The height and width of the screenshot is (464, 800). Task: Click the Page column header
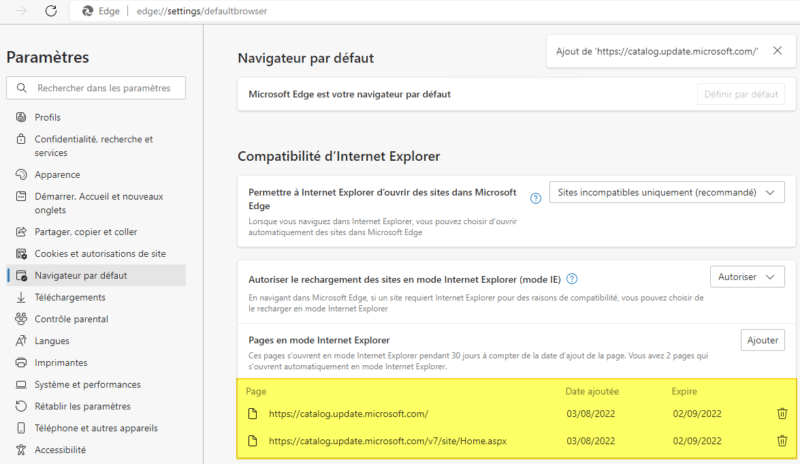256,392
